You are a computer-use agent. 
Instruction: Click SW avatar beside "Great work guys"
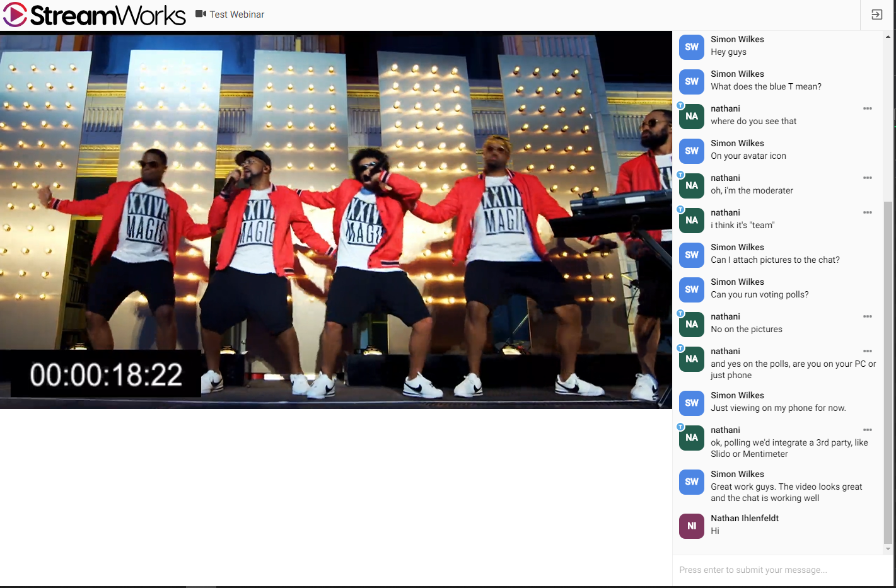point(692,481)
